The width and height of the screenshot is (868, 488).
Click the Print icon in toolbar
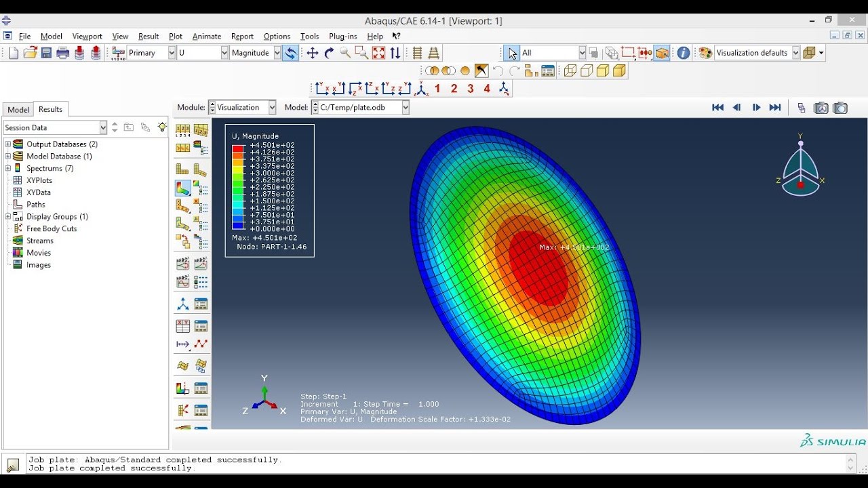[63, 53]
